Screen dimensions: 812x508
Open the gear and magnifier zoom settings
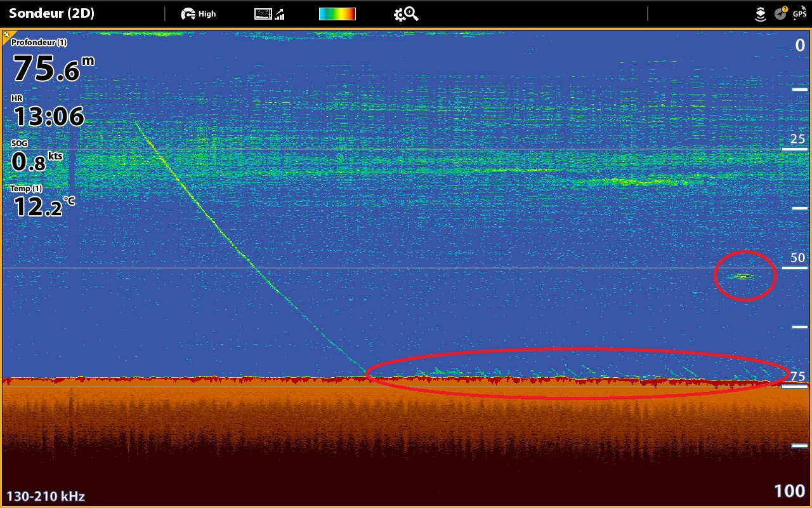pos(406,14)
